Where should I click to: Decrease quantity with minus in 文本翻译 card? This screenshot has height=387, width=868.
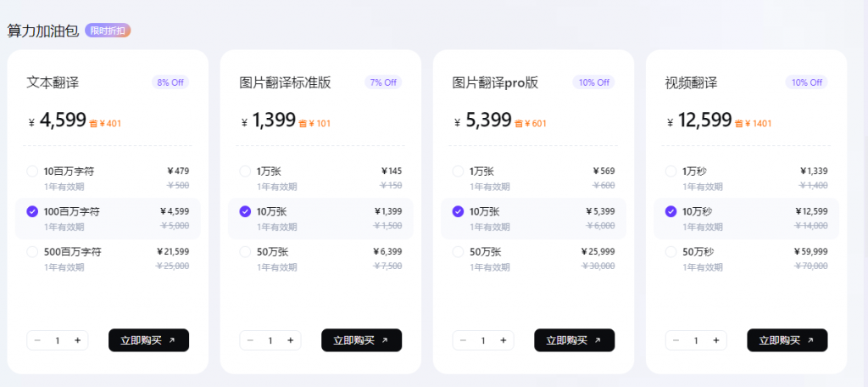[x=37, y=340]
